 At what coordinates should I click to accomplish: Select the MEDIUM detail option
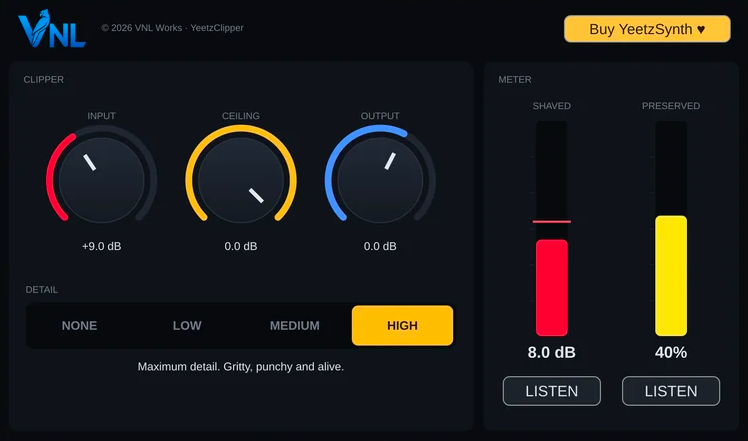click(x=295, y=326)
